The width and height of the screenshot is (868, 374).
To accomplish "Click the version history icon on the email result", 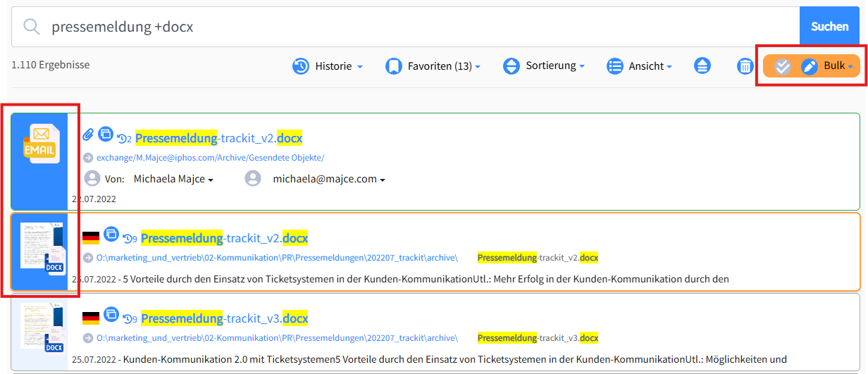I will 124,139.
